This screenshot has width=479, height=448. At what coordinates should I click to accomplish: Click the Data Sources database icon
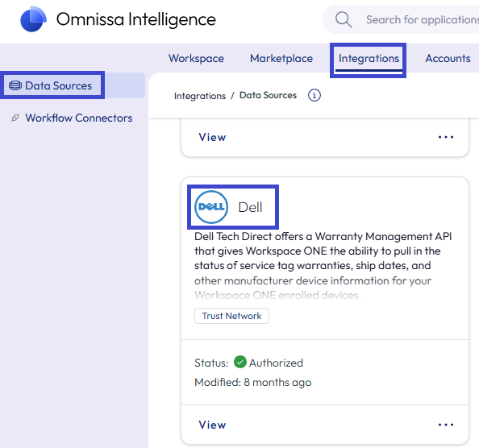(x=15, y=85)
